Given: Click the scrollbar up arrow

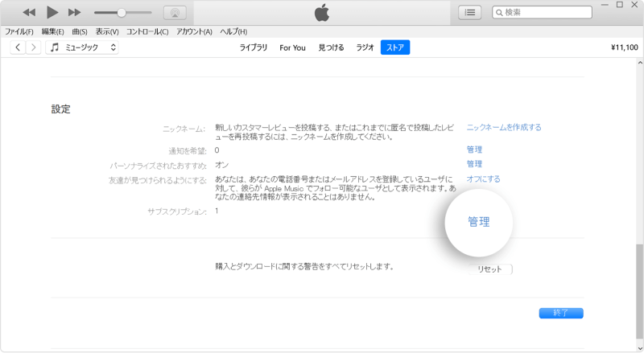Looking at the screenshot, I should point(640,63).
